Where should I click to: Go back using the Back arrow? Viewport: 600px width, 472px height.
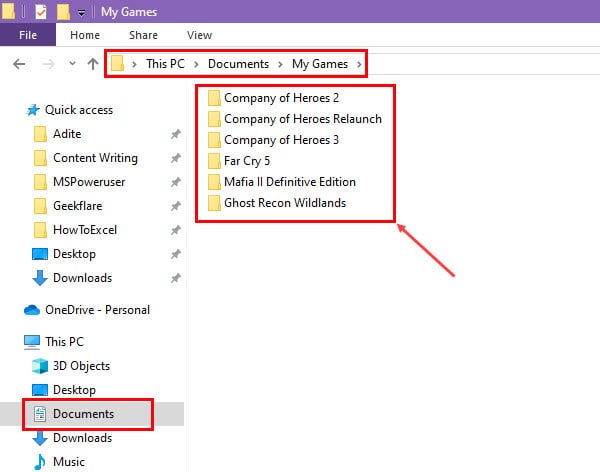coord(19,64)
